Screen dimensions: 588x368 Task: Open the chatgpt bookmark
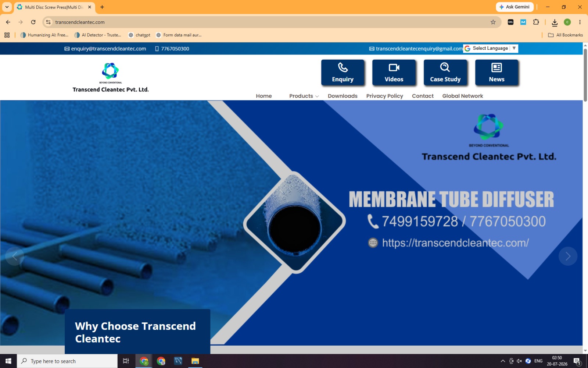pos(139,35)
